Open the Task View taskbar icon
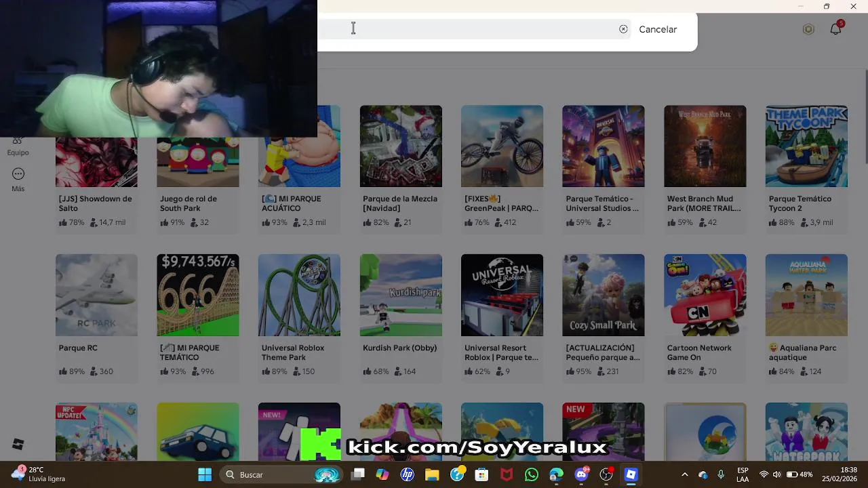Image resolution: width=868 pixels, height=488 pixels. tap(358, 474)
